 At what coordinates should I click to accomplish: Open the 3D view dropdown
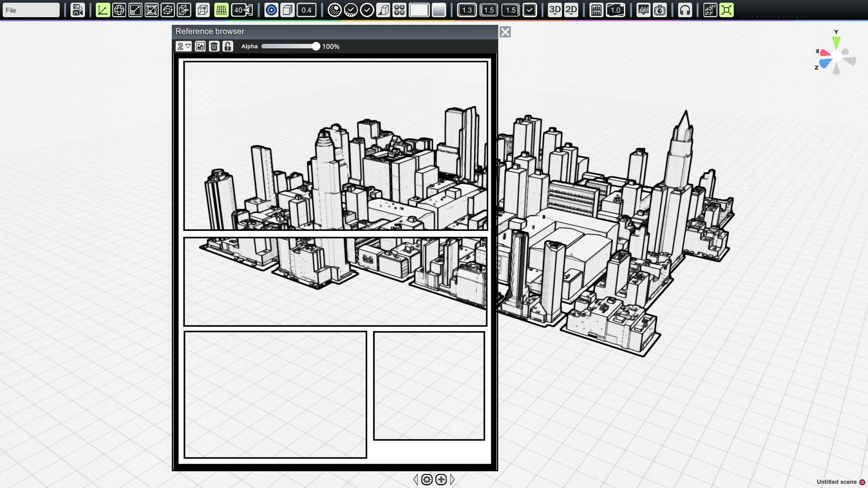[x=554, y=9]
